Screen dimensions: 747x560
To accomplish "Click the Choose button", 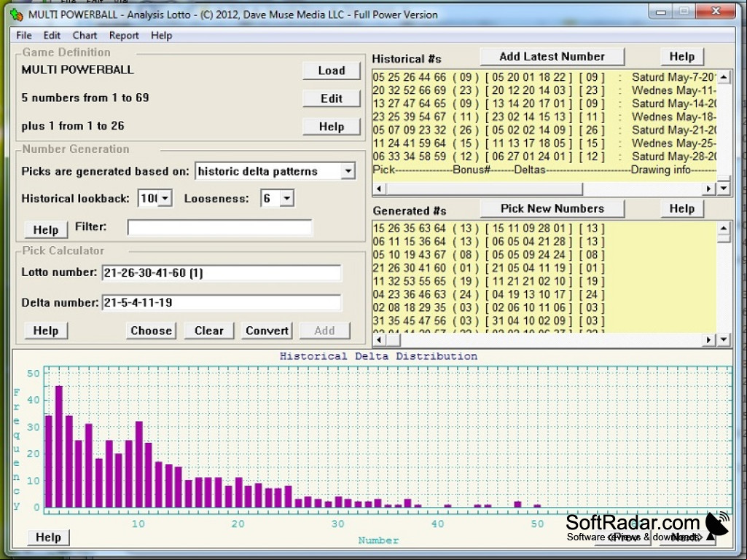I will (x=152, y=331).
